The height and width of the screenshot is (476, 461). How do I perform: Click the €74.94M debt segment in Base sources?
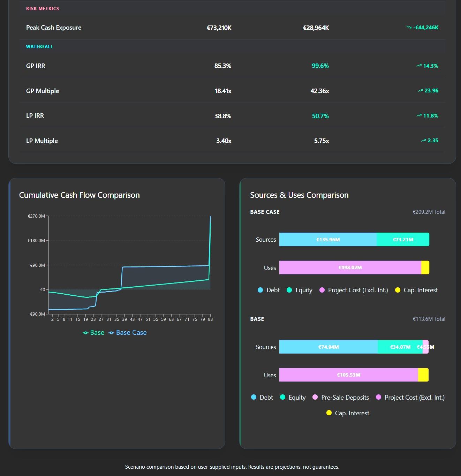(328, 347)
